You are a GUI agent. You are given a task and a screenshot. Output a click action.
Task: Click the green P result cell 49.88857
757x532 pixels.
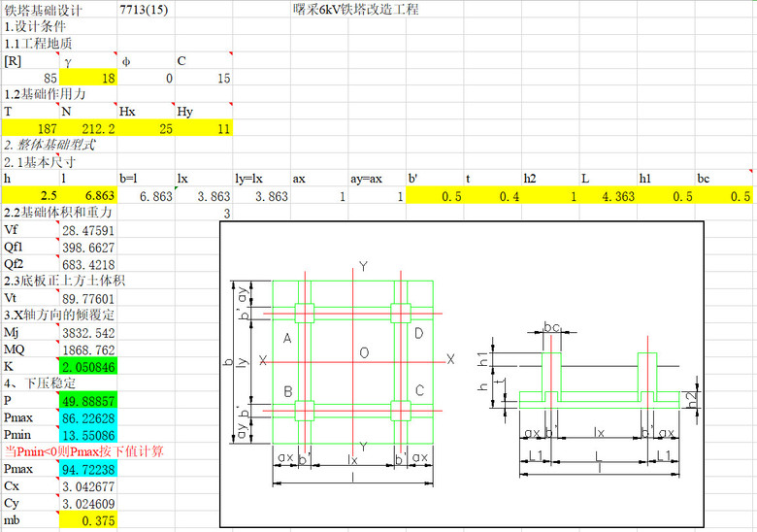pos(87,401)
